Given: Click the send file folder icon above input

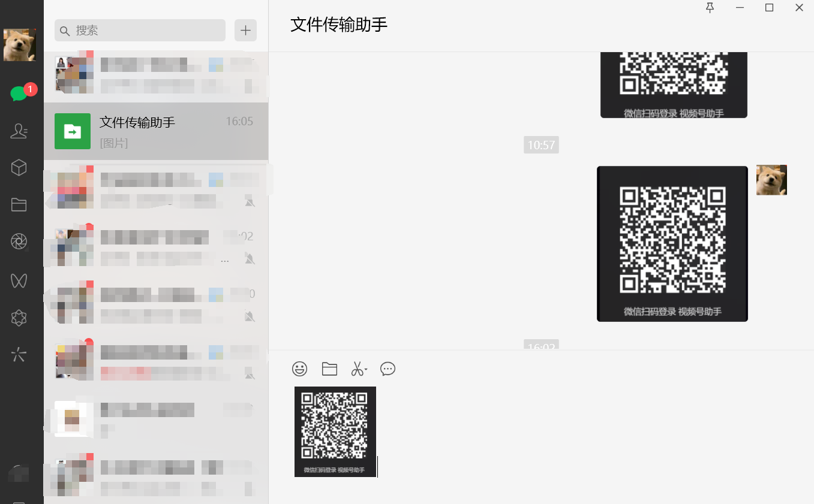Looking at the screenshot, I should (329, 369).
